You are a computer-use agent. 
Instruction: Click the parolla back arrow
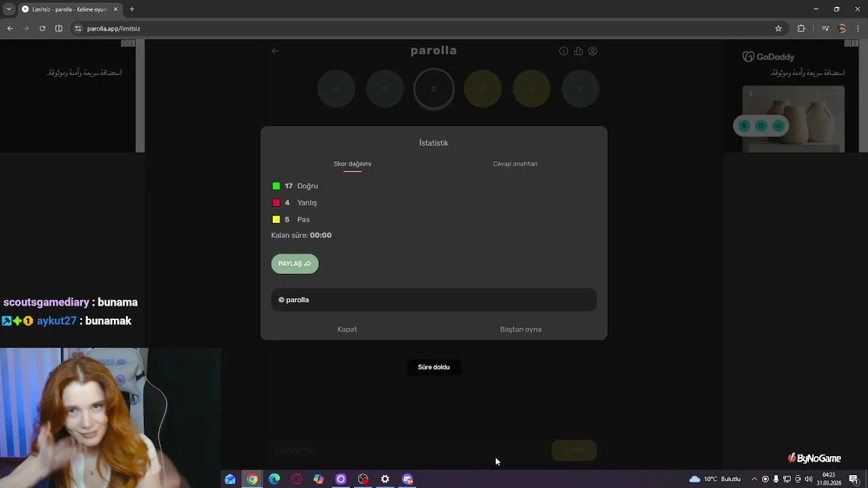pos(275,51)
